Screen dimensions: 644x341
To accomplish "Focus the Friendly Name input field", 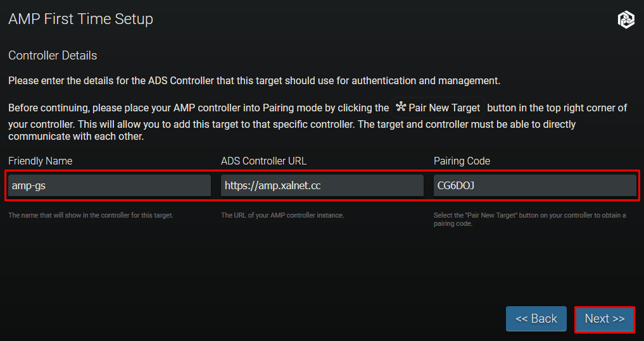I will tap(110, 185).
